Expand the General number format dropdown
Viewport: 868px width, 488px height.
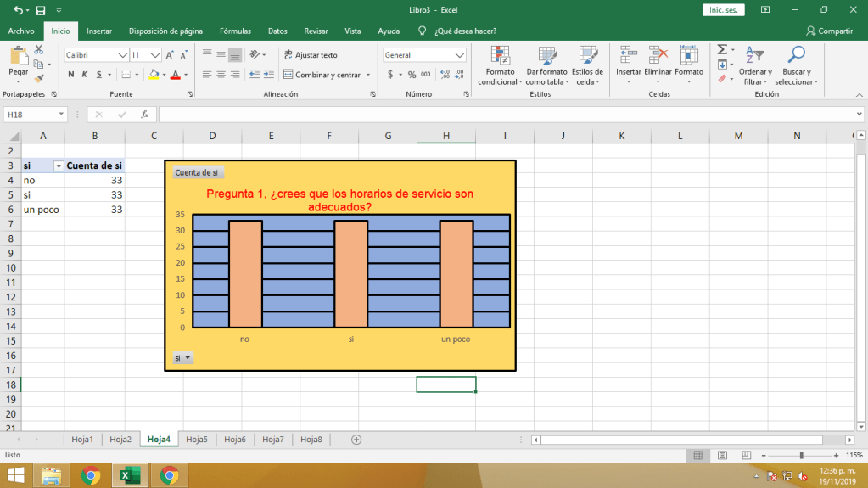pos(459,55)
